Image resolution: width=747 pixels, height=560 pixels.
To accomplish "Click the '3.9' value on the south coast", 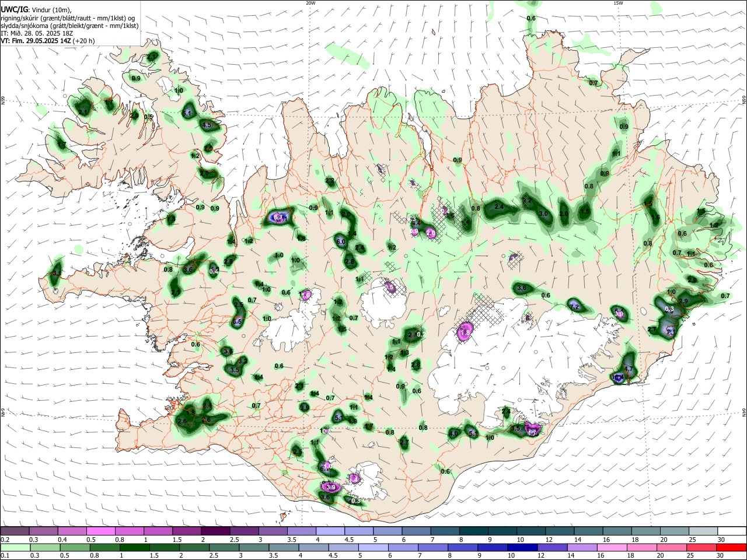I will [x=331, y=487].
